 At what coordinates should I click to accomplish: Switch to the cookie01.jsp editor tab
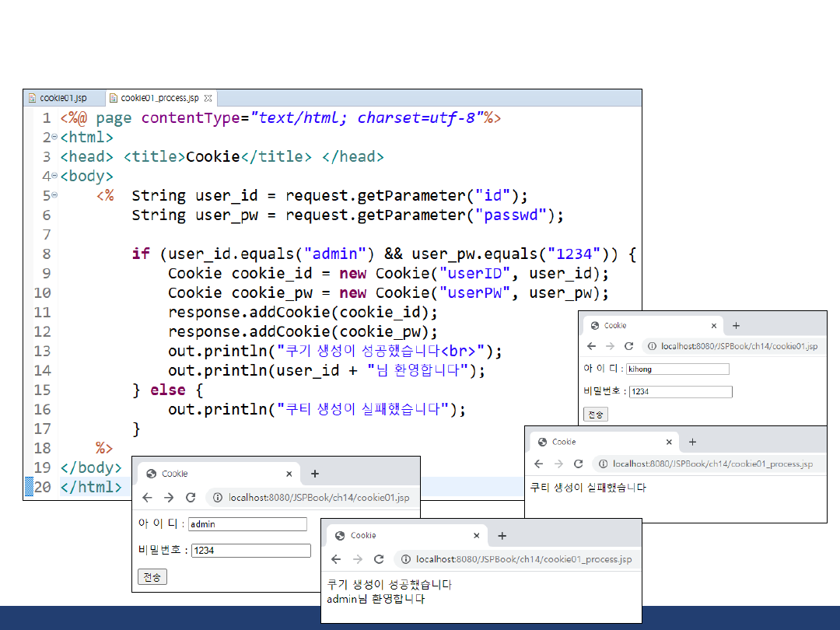tap(62, 98)
